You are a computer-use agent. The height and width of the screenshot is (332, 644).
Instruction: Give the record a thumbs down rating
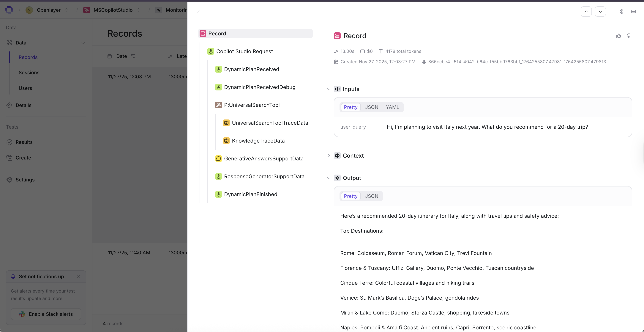[629, 36]
